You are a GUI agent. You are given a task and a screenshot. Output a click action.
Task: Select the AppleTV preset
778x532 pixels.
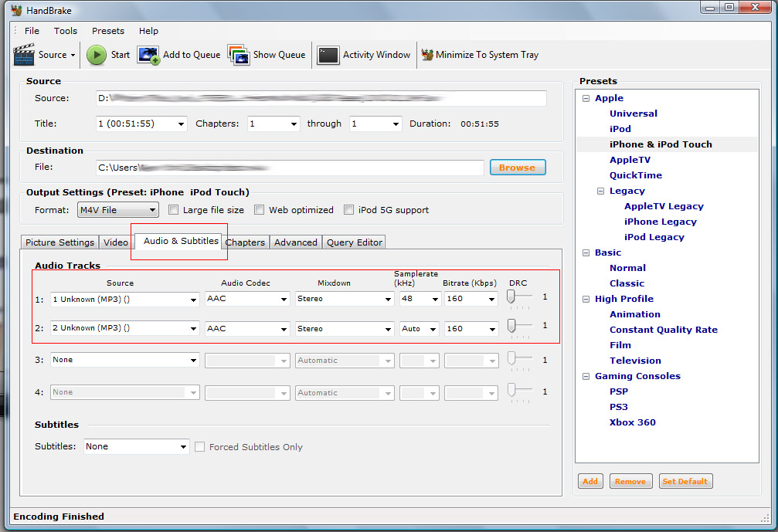click(630, 160)
